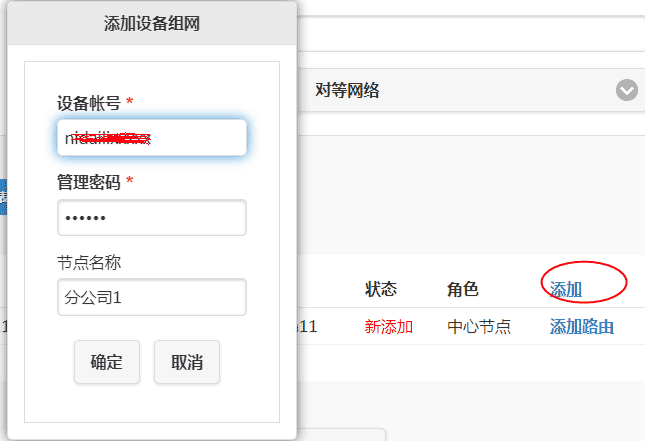Select the 新添加 status cell
Screen dimensions: 645x441
[388, 326]
